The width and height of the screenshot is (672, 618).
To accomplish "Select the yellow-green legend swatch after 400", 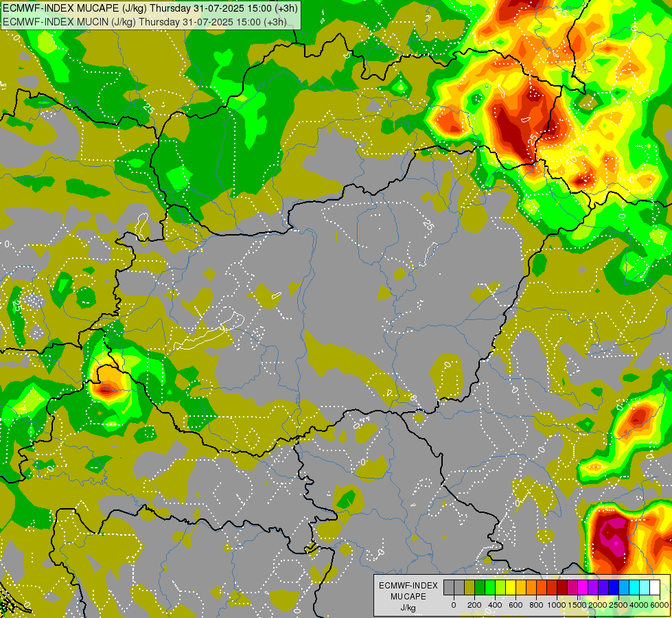I will tap(500, 588).
